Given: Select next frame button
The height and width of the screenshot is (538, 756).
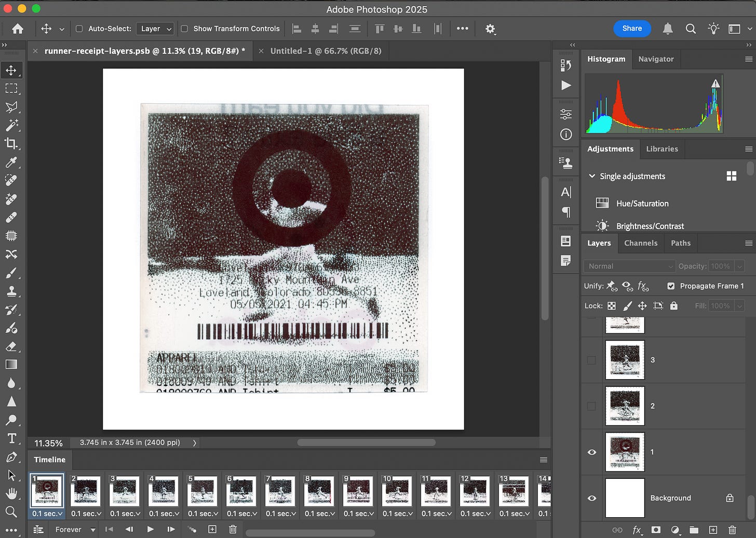Looking at the screenshot, I should click(171, 530).
